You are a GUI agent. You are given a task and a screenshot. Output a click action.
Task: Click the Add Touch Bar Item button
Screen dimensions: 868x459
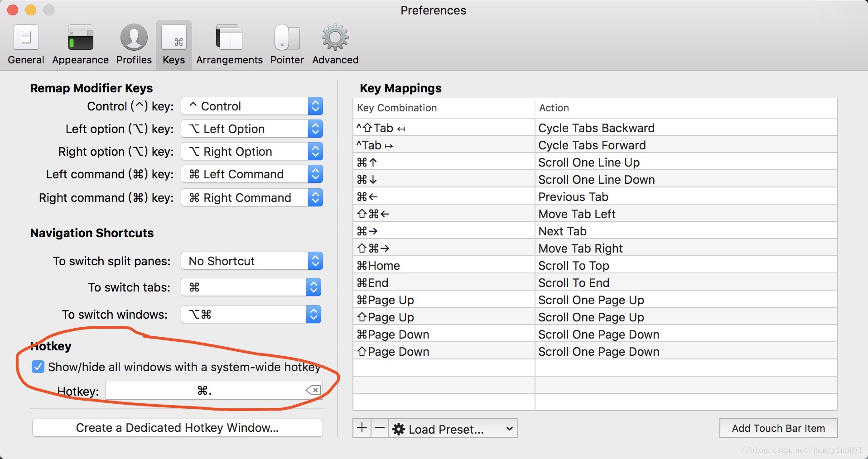click(x=778, y=428)
